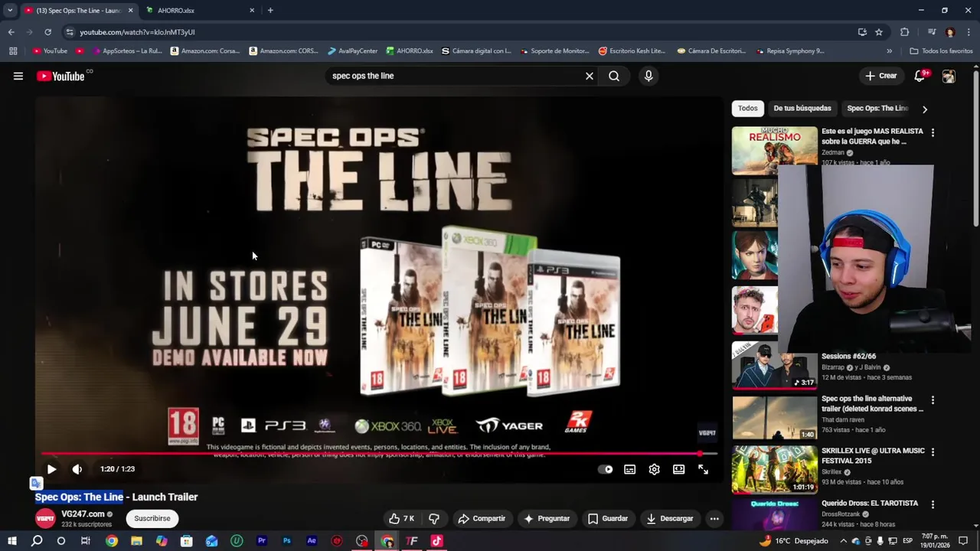The width and height of the screenshot is (980, 551).
Task: Close the Spec Ops browser tab
Action: pos(130,11)
